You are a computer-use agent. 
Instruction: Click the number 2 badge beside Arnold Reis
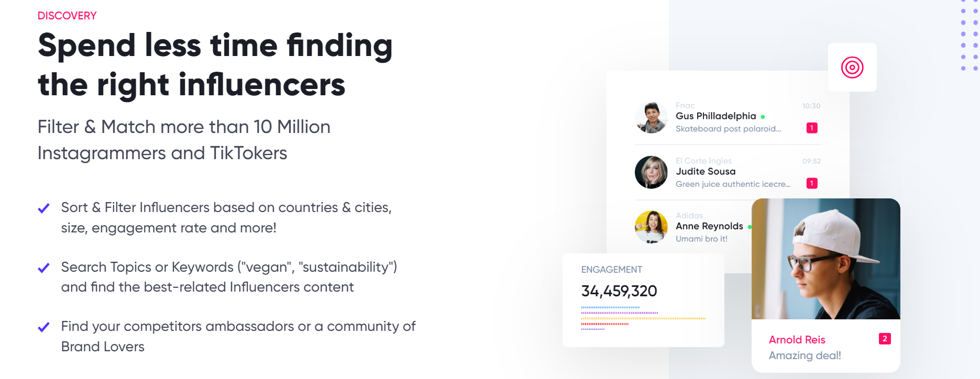[x=884, y=339]
